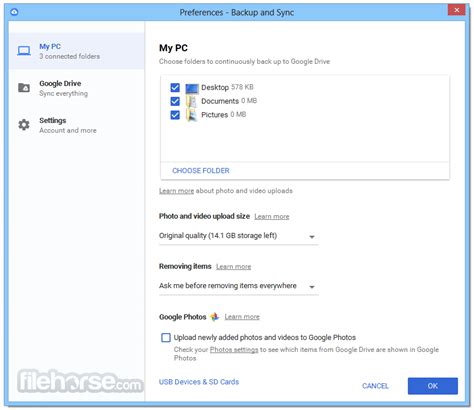Click the Pictures 0 MB folder label
Viewport: 474px width, 410px height.
(224, 115)
